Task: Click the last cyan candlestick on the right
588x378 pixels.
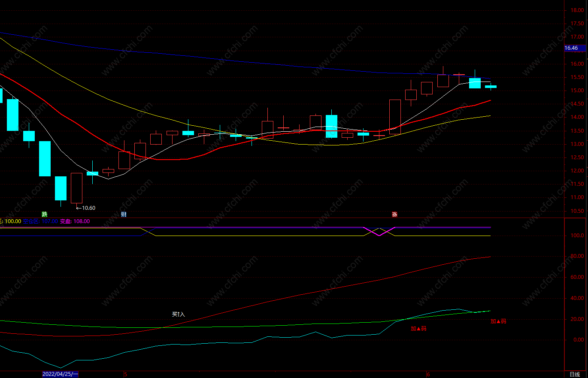Action: coord(491,87)
